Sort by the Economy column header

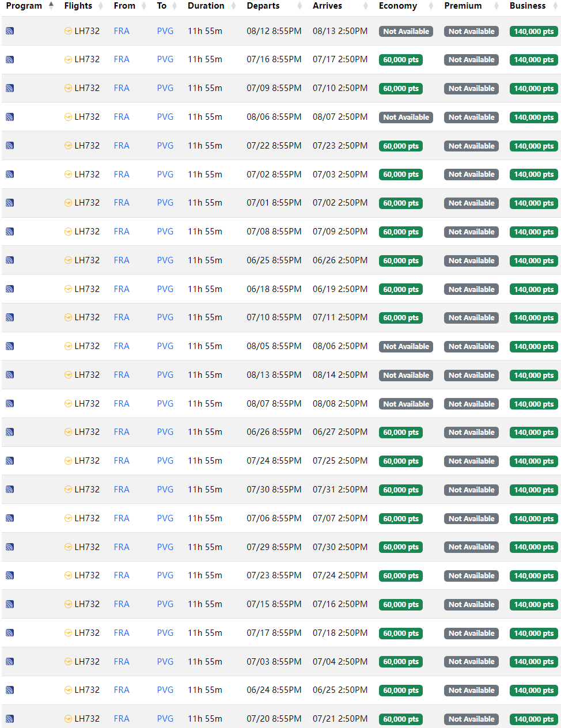pyautogui.click(x=397, y=6)
